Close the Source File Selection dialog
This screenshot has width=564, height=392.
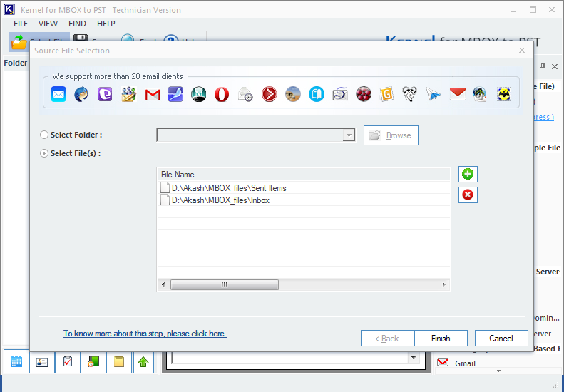522,51
